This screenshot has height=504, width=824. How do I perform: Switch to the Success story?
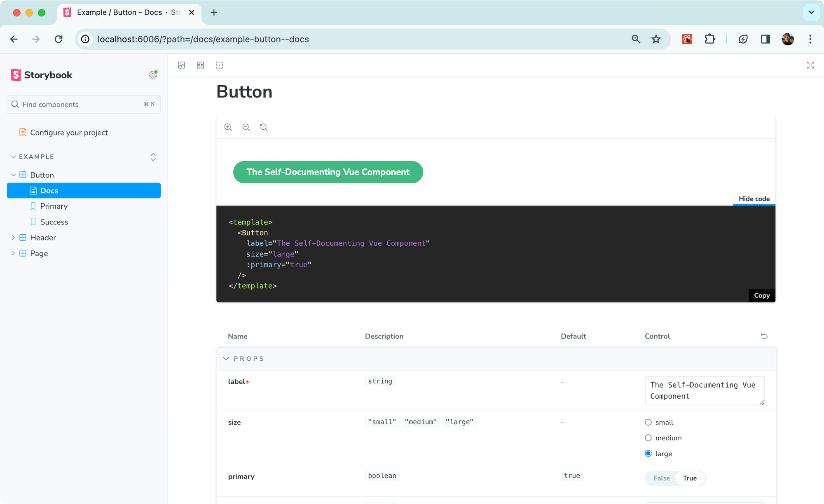click(54, 222)
